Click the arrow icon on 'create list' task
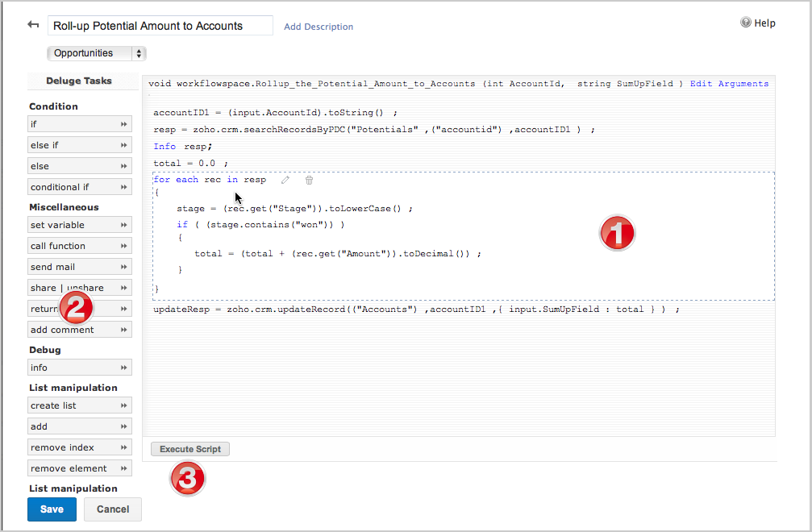The height and width of the screenshot is (532, 812). [x=124, y=405]
